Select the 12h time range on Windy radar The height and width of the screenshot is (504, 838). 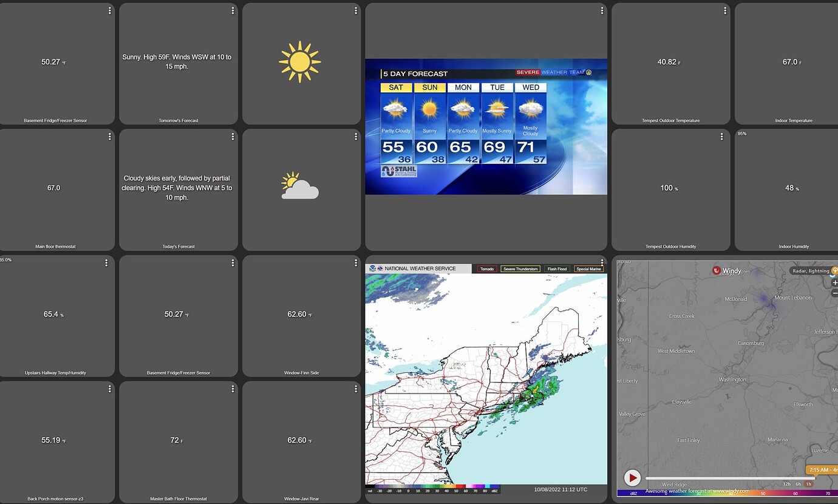pos(786,483)
